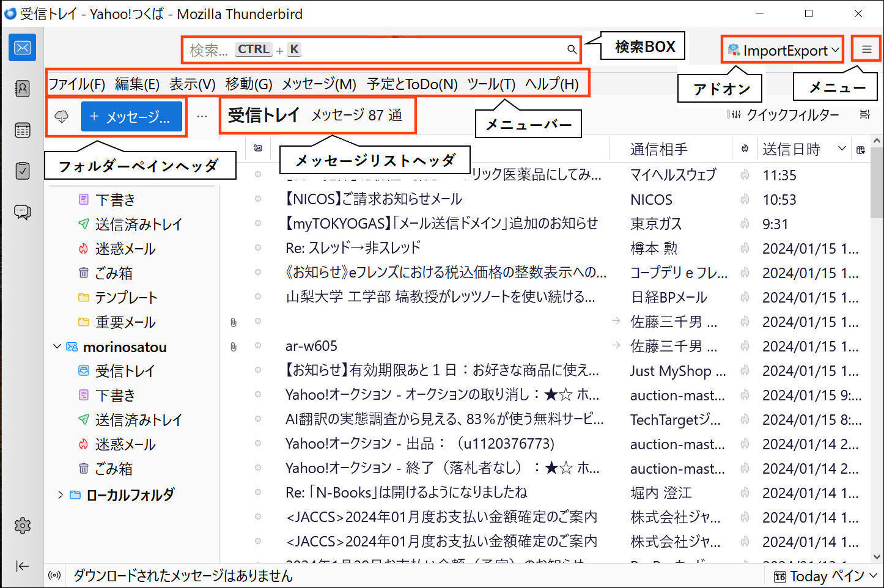The image size is (884, 588).
Task: Click the new メッセージ button
Action: point(131,116)
